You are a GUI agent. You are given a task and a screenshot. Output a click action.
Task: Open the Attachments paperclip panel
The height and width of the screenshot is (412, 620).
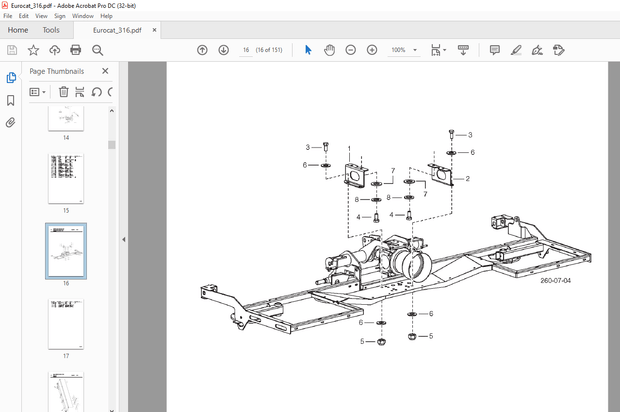(x=11, y=123)
